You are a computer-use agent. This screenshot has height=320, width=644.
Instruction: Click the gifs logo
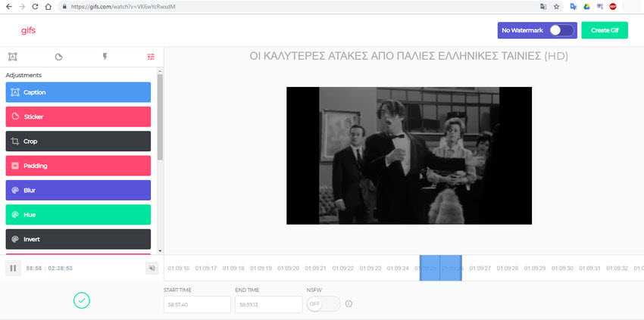[x=28, y=31]
